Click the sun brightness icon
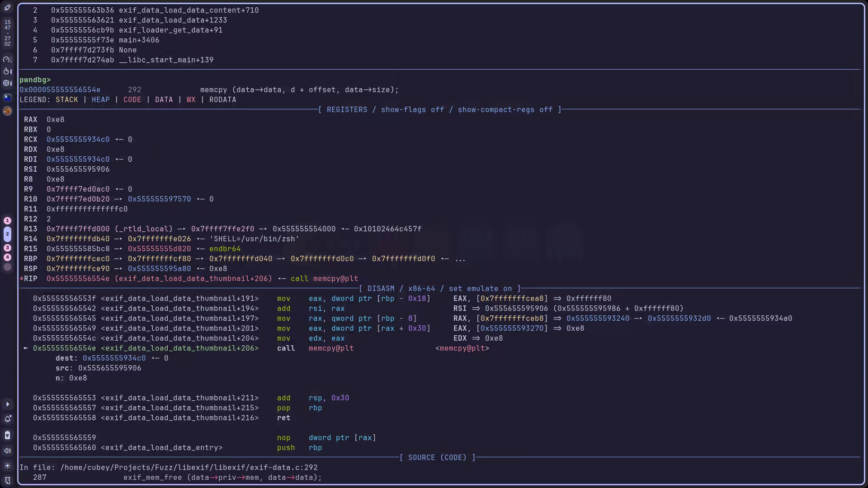This screenshot has height=488, width=868. click(x=7, y=466)
